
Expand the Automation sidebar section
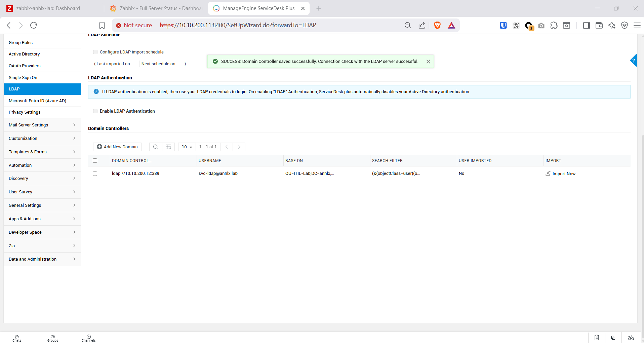click(42, 165)
